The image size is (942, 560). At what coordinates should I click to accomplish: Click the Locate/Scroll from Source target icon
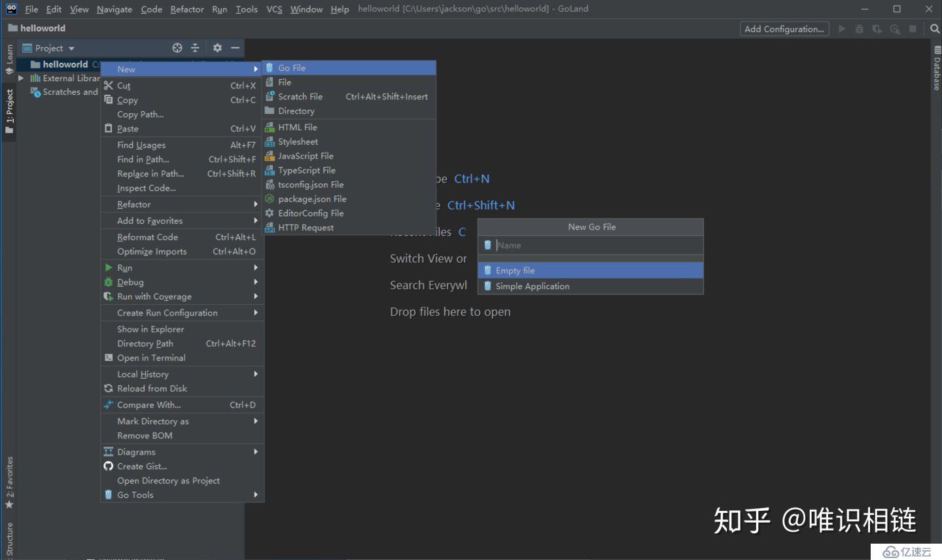[x=177, y=48]
